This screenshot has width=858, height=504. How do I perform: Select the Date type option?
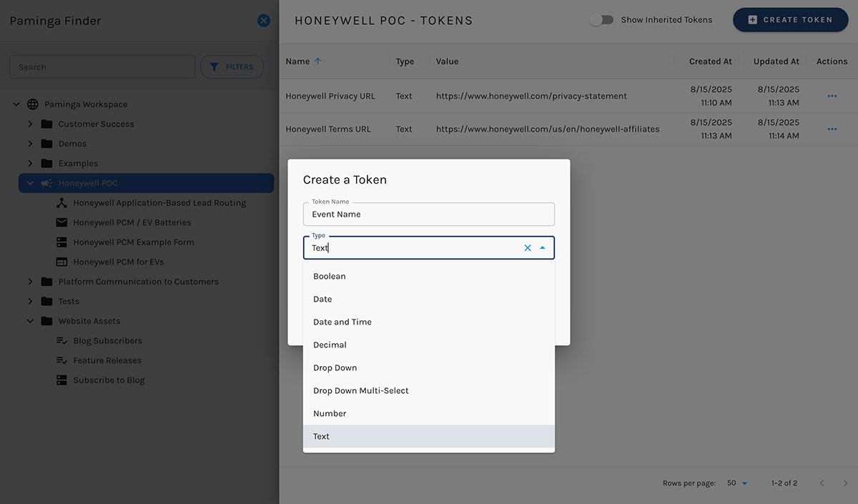point(429,299)
